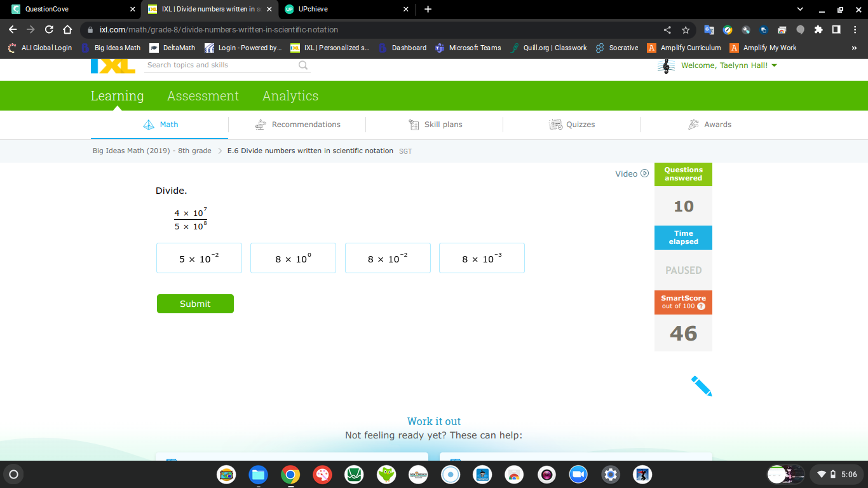Viewport: 868px width, 488px height.
Task: Click the Chrome share icon in address bar
Action: click(x=667, y=30)
